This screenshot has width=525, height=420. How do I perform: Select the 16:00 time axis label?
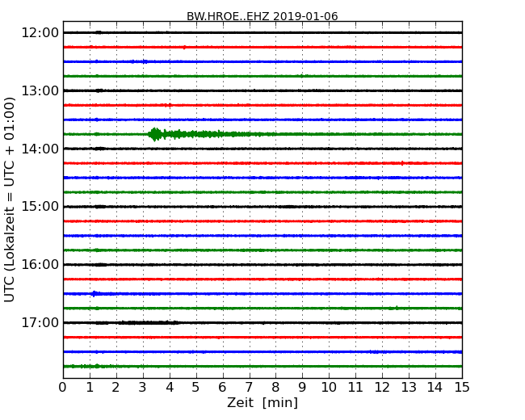point(40,265)
